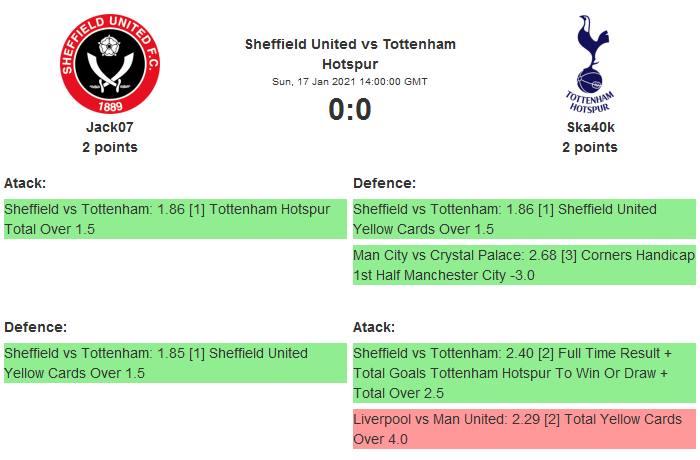
Task: Select the lower-right Atack heading
Action: coord(374,327)
